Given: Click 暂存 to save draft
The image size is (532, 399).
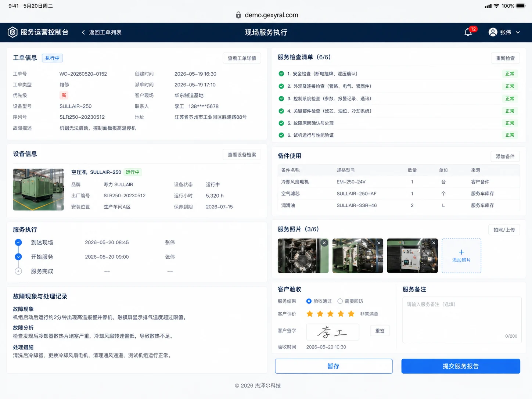Looking at the screenshot, I should pos(334,366).
